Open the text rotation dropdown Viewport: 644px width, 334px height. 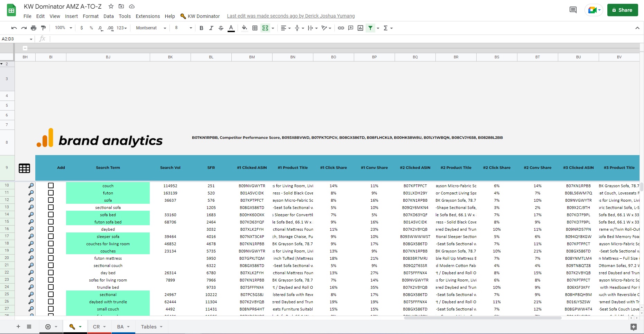(x=326, y=28)
